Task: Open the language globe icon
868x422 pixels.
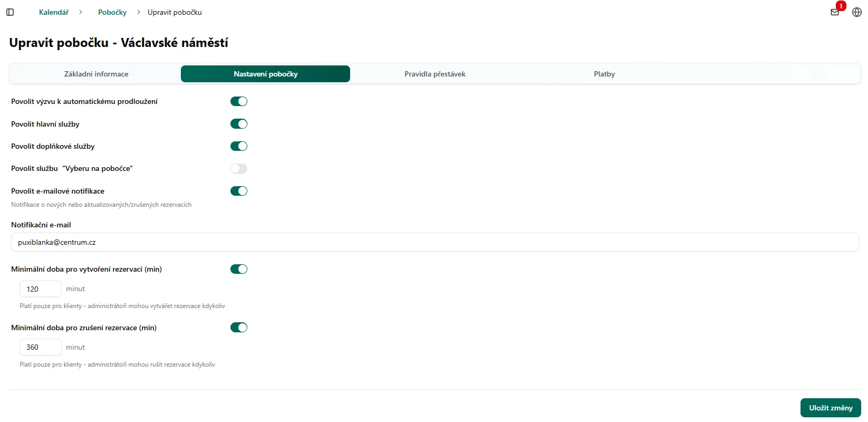Action: coord(857,12)
